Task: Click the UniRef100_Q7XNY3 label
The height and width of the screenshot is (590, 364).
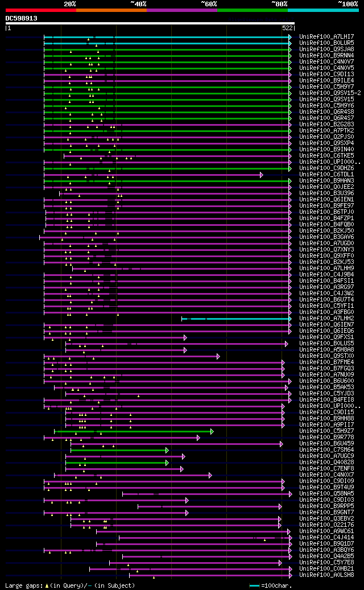Action: [326, 250]
